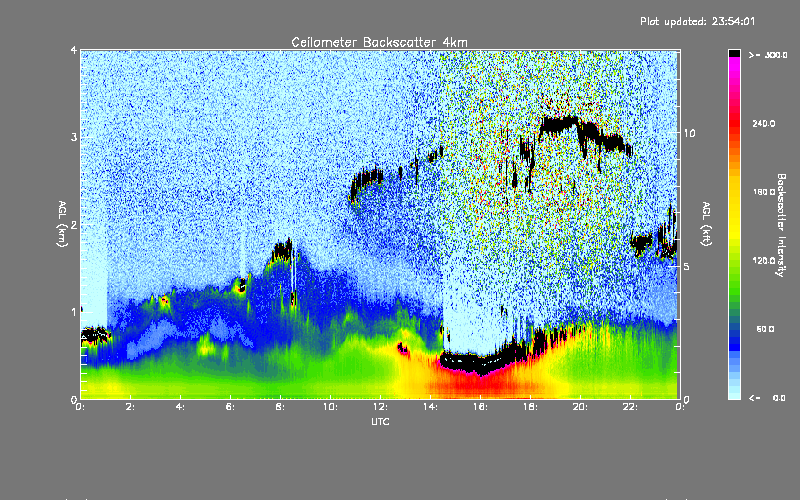Screen dimensions: 800x500
Task: Click the '3' tick on the km axis
Action: click(74, 138)
